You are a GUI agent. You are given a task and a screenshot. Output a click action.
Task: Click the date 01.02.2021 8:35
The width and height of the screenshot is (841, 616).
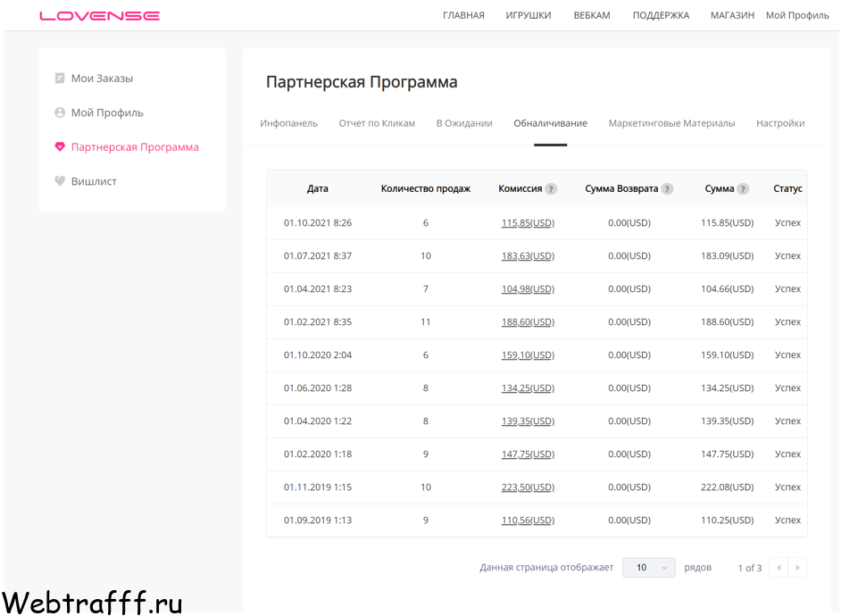tap(318, 322)
